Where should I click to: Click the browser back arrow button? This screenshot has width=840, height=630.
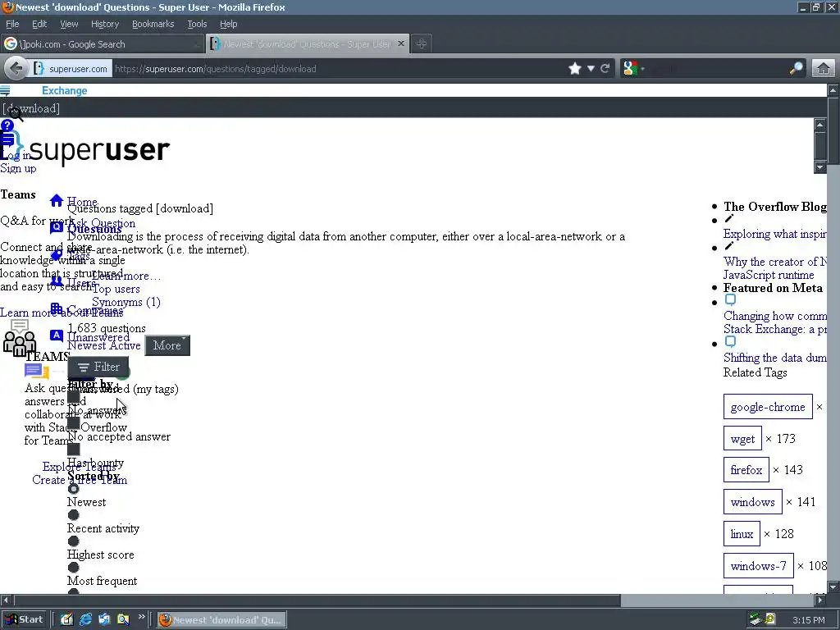(x=16, y=69)
